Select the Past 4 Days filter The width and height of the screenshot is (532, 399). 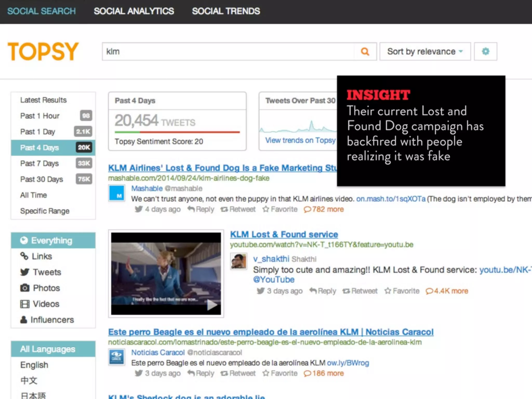pyautogui.click(x=53, y=148)
